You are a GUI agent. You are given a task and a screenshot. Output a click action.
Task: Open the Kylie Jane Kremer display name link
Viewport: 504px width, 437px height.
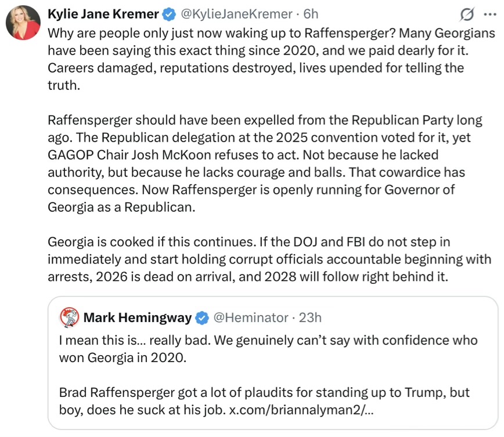(102, 14)
